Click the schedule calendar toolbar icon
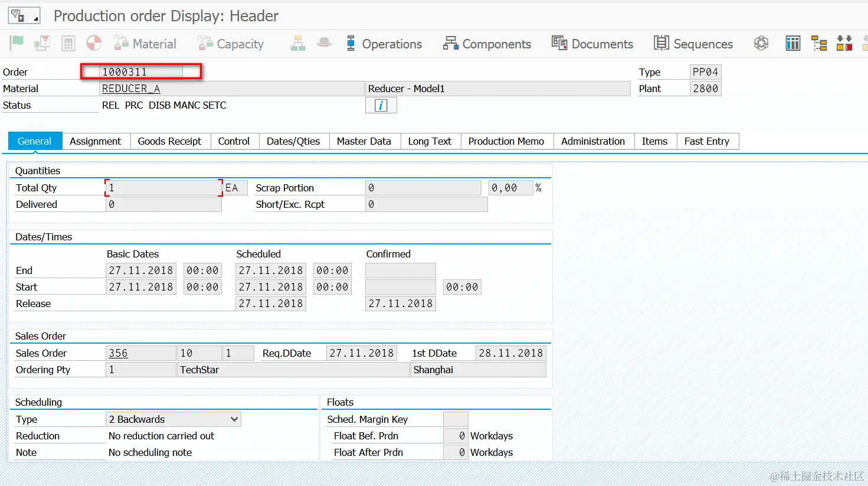The height and width of the screenshot is (486, 868). [x=42, y=43]
